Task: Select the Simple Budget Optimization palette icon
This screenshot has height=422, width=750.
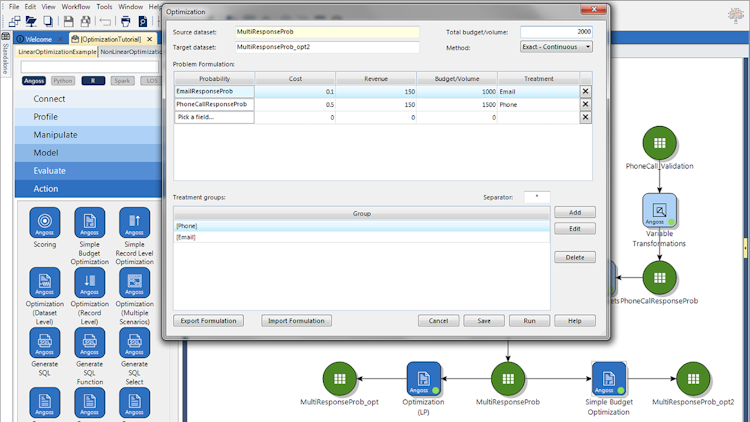Action: (x=89, y=222)
